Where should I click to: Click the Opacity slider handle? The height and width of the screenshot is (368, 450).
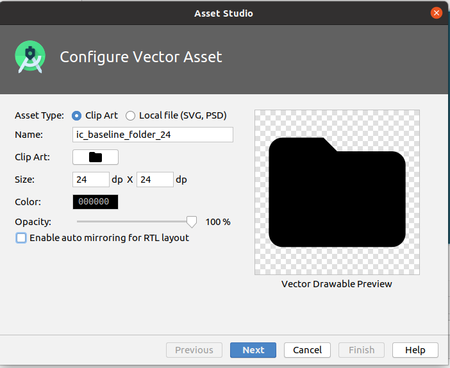[191, 222]
